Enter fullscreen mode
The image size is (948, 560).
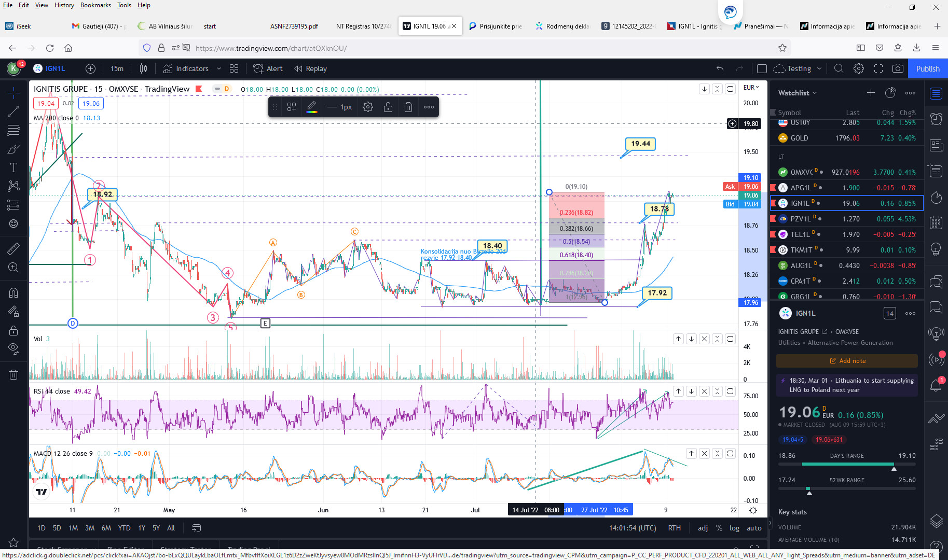878,68
